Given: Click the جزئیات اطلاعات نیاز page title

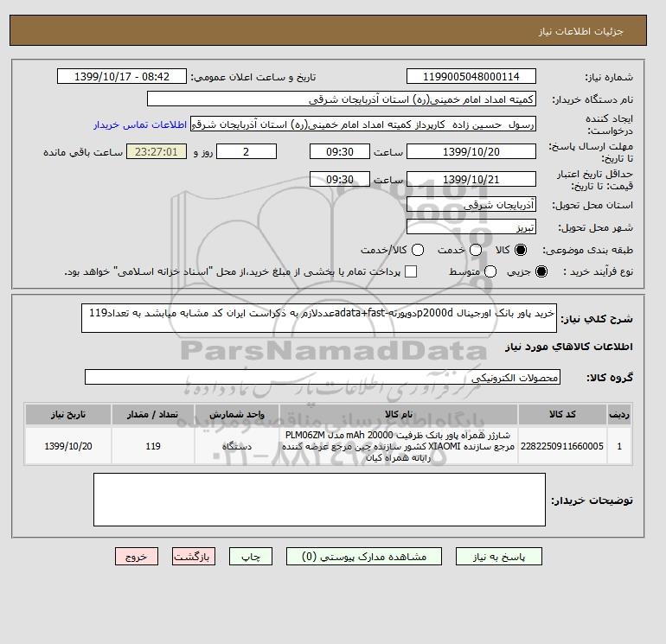Looking at the screenshot, I should click(580, 31).
